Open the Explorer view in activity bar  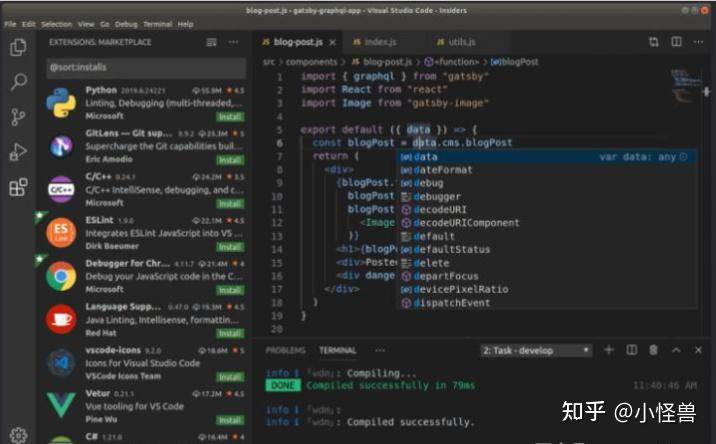pyautogui.click(x=18, y=47)
